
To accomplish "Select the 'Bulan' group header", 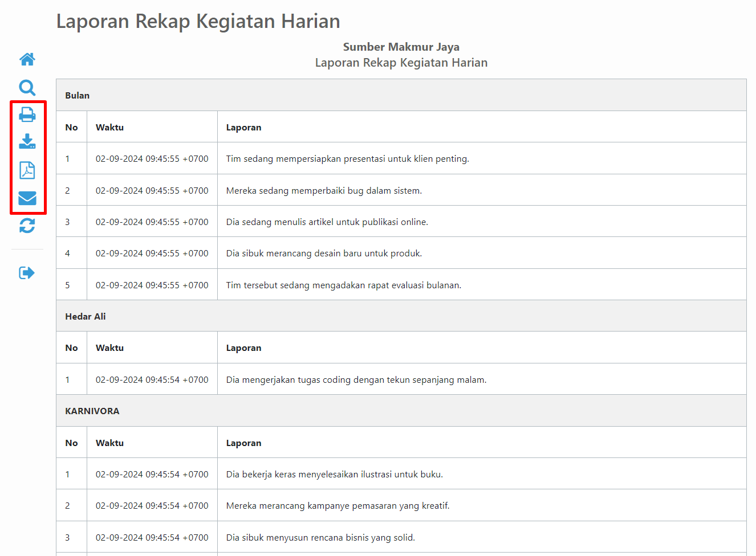I will [401, 95].
